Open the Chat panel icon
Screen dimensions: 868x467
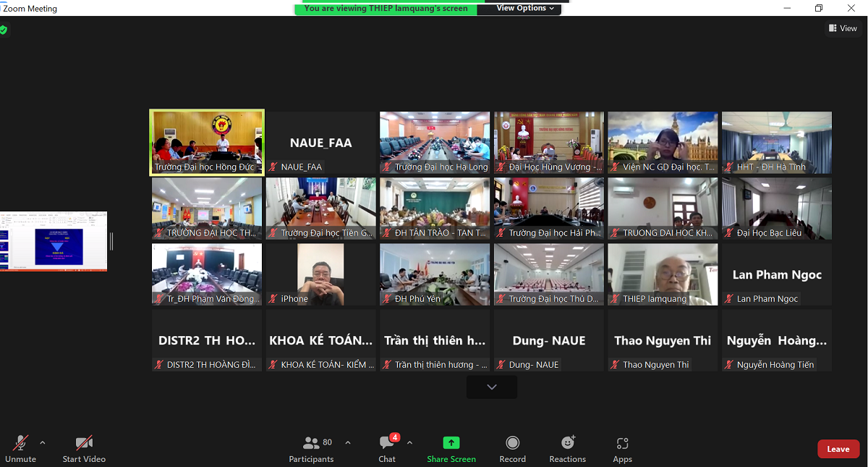tap(387, 442)
